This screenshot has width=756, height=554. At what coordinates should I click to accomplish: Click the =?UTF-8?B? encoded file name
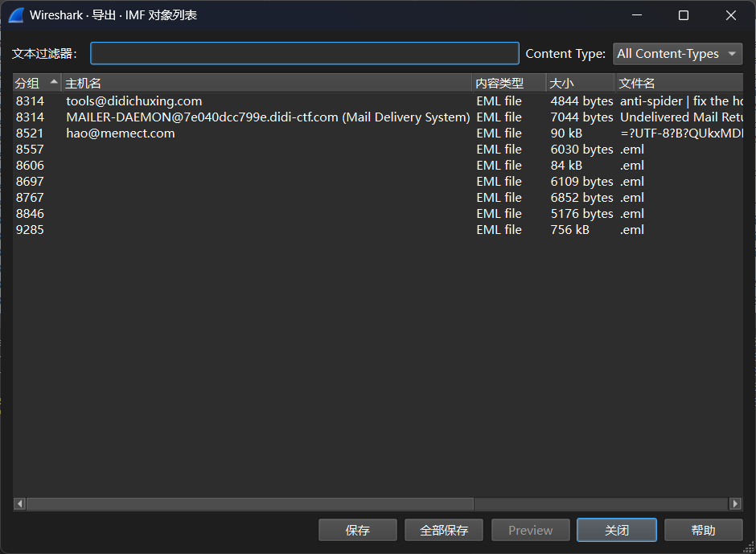(x=681, y=133)
